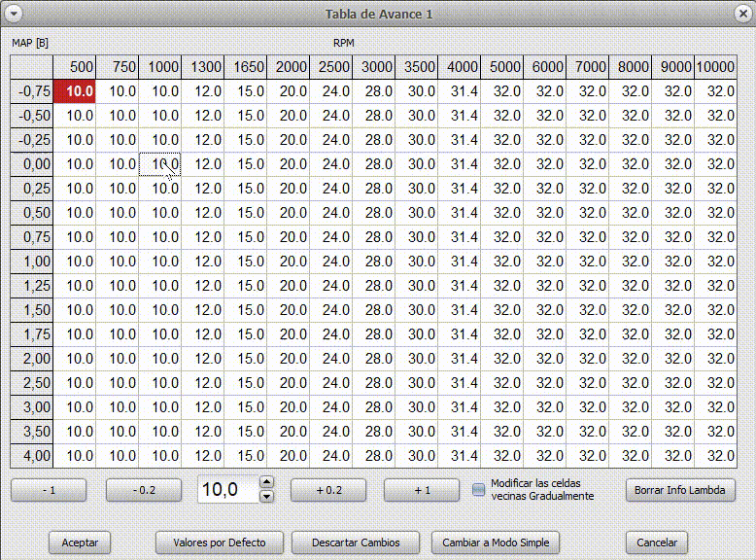
Task: Select the 1,25 MAP row header
Action: click(x=32, y=286)
